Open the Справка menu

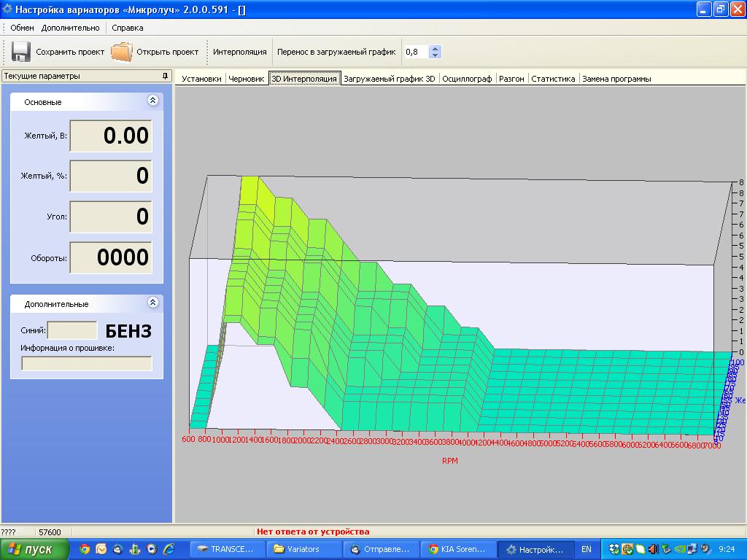click(128, 28)
